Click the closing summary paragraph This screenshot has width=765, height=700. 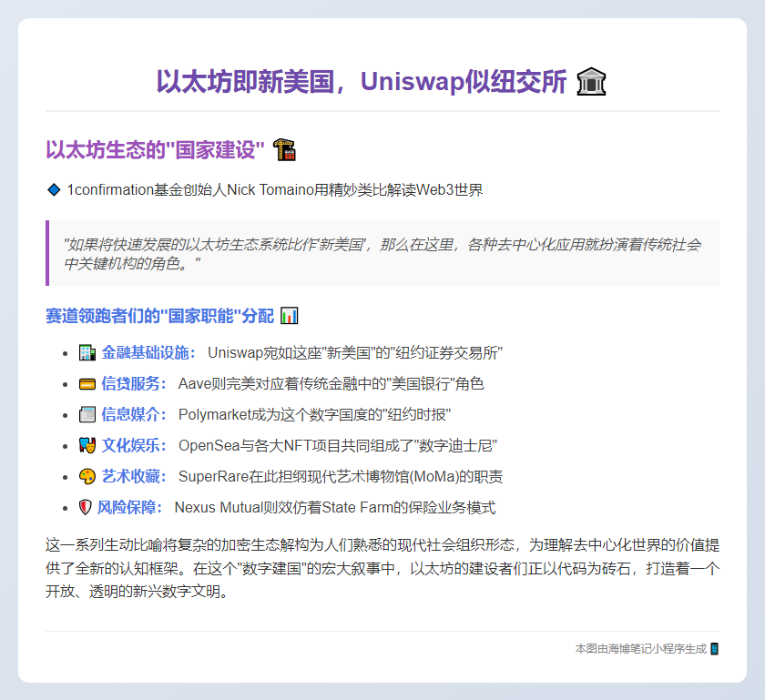[x=382, y=568]
